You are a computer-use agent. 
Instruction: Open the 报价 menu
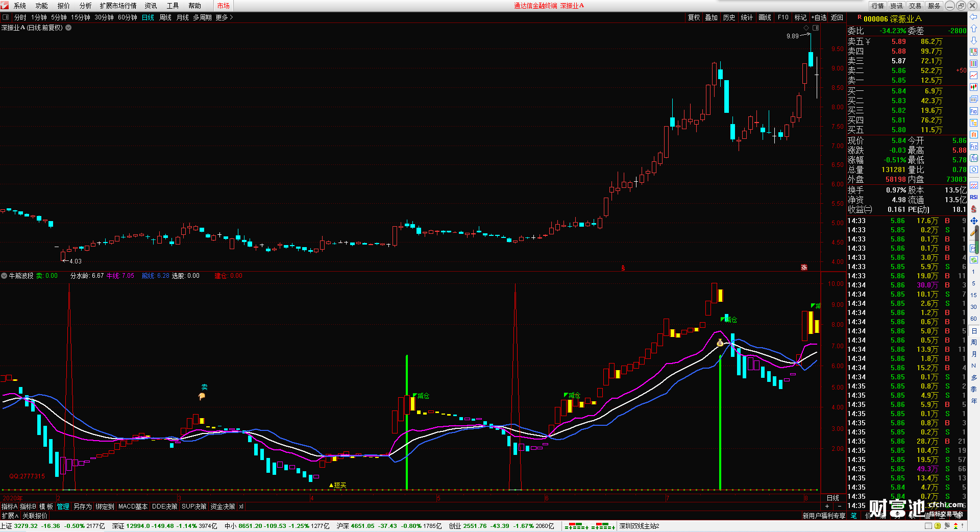pos(64,6)
